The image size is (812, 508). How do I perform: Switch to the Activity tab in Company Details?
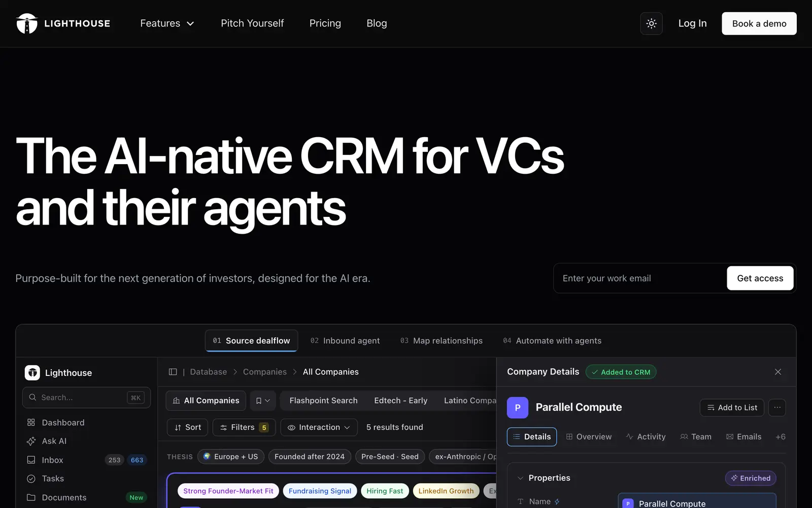pyautogui.click(x=646, y=437)
